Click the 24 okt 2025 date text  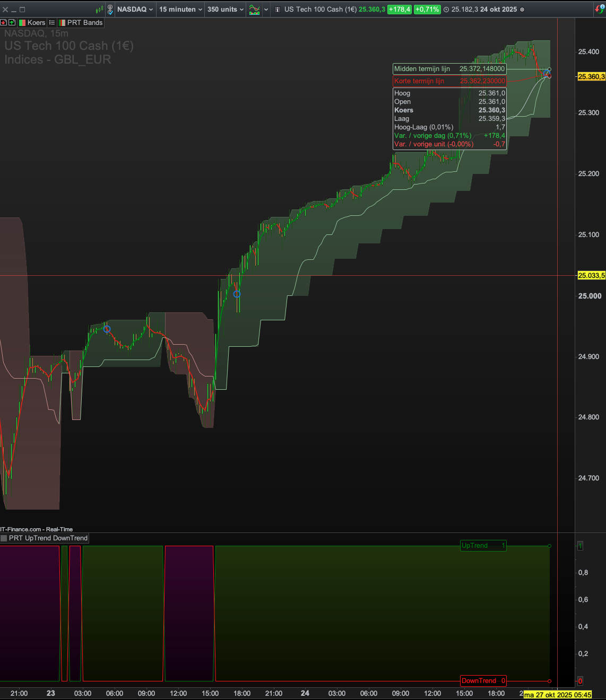coord(498,10)
